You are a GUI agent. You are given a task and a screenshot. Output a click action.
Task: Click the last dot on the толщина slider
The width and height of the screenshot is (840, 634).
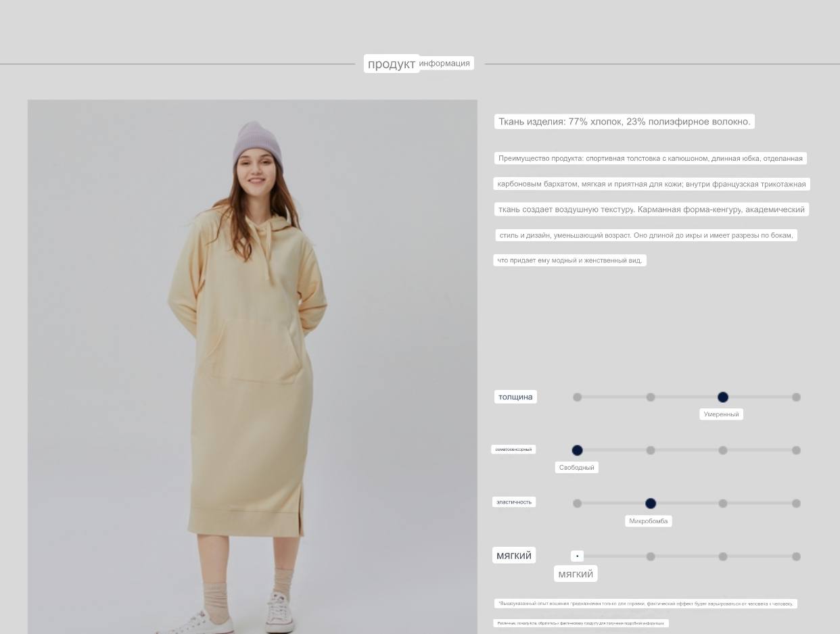tap(796, 397)
